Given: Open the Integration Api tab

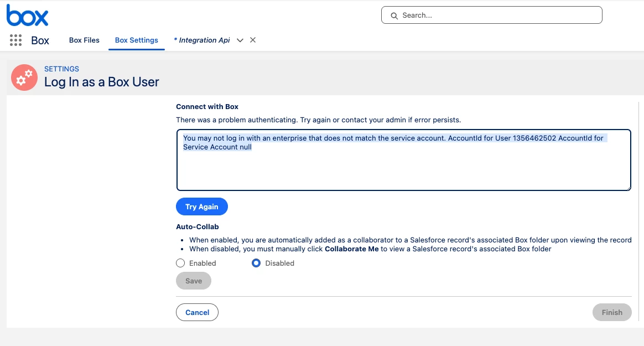Looking at the screenshot, I should 201,40.
